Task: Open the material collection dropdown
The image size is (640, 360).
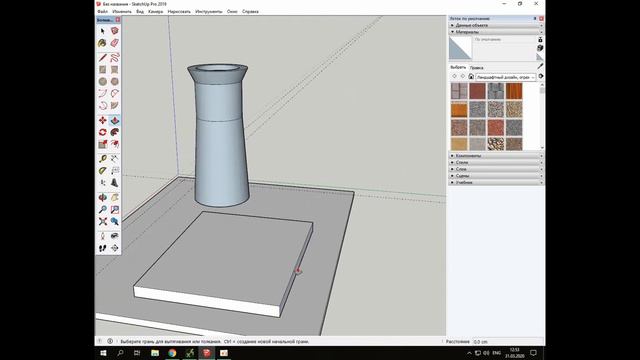Action: (506, 77)
